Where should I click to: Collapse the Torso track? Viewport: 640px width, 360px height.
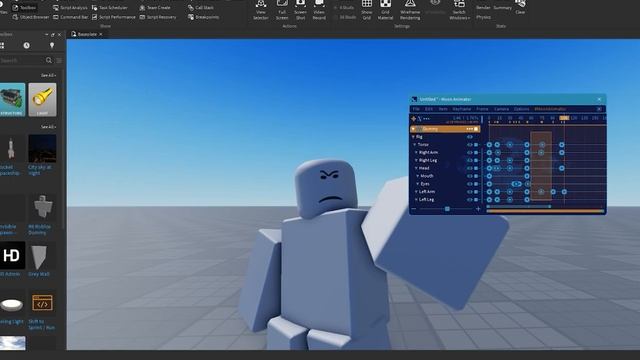415,144
